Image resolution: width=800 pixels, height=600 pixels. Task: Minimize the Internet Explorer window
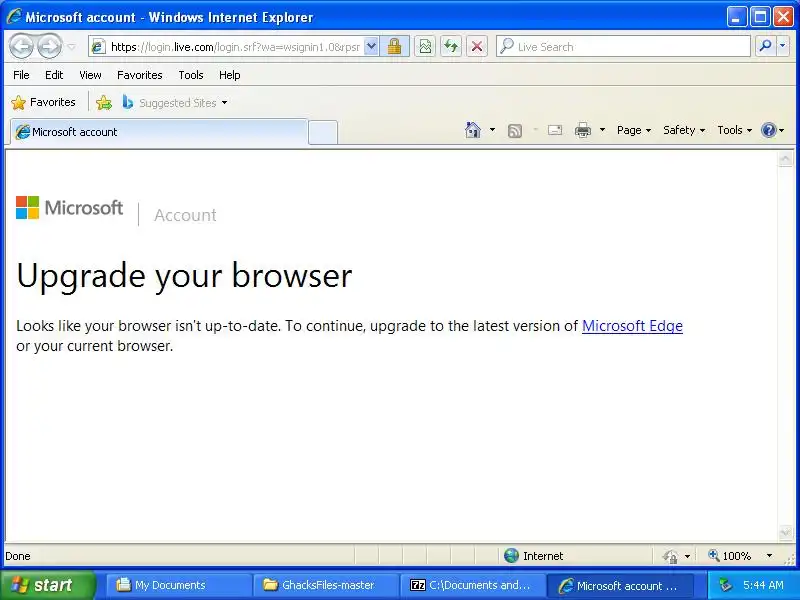(736, 17)
